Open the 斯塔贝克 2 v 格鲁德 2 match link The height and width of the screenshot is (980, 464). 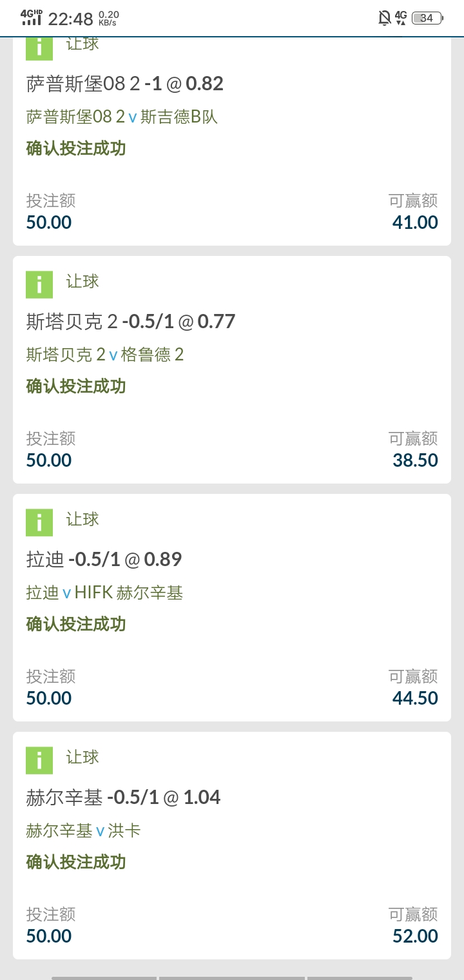coord(105,355)
